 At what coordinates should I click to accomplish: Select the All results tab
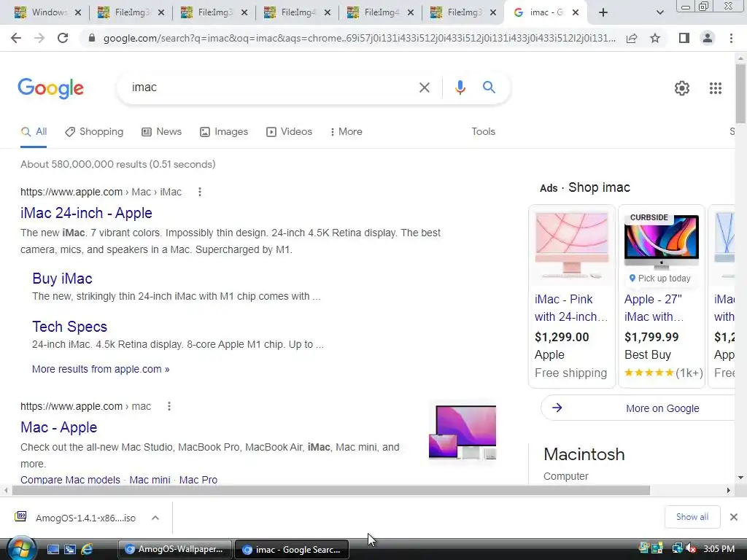(34, 132)
